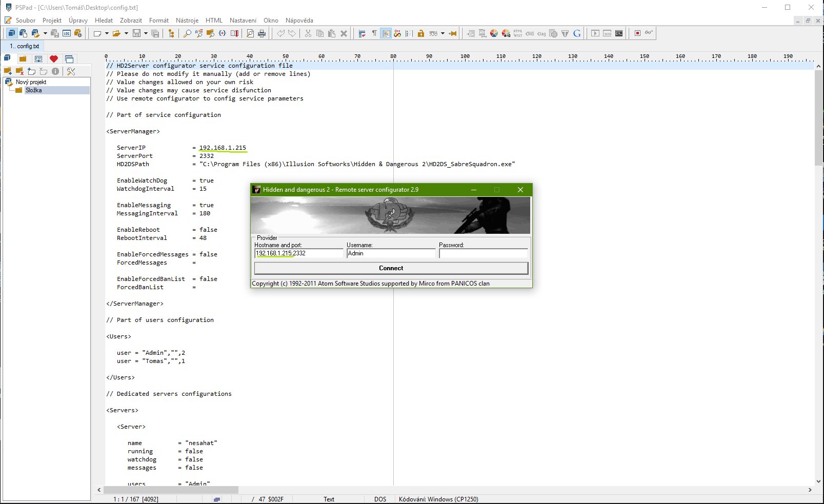Click the Open file folder icon
Viewport: 824px width, 504px height.
117,33
